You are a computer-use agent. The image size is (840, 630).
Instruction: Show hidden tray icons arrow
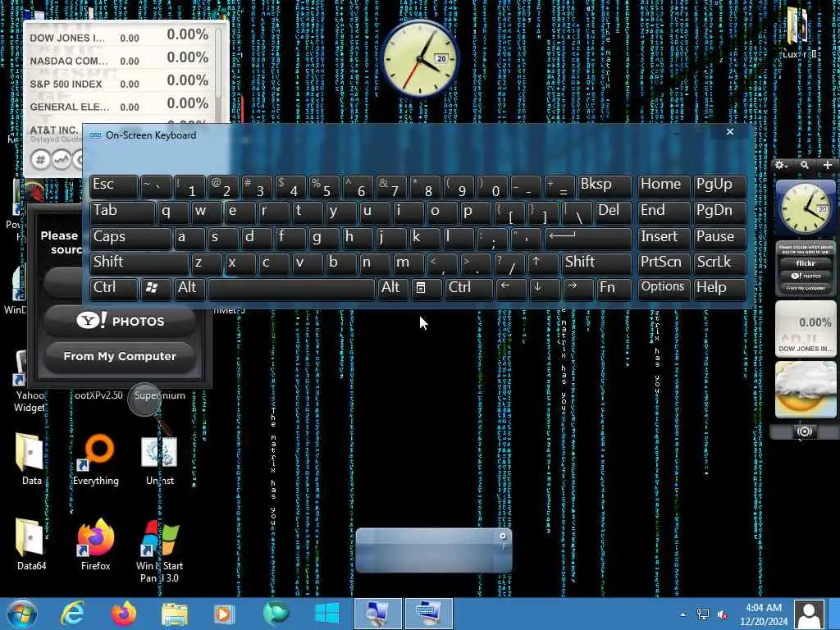pos(682,614)
